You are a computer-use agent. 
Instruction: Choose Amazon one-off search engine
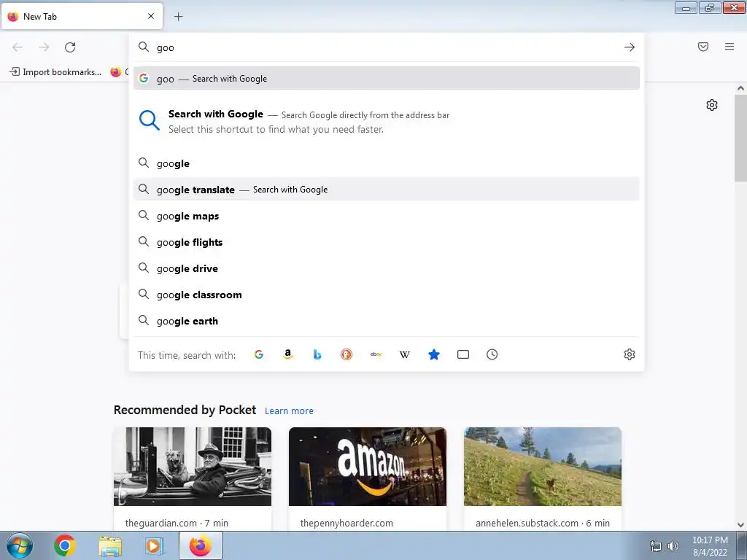287,354
